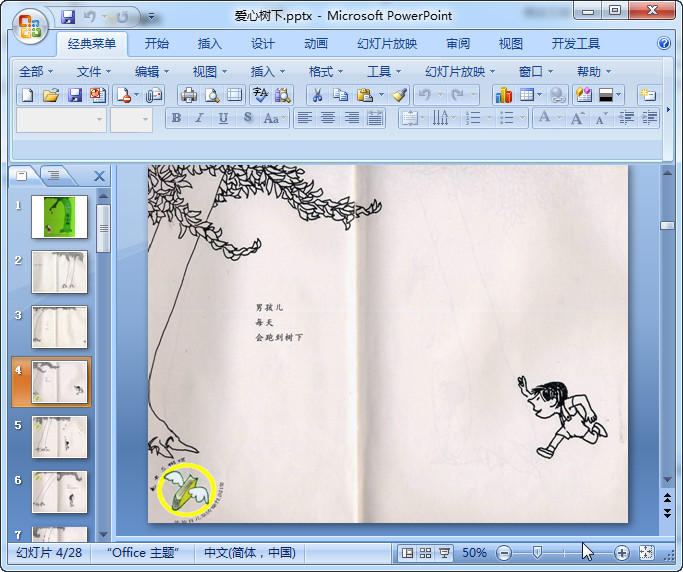Click the winged book icon on slide
Viewport: 683px width, 572px height.
click(186, 489)
